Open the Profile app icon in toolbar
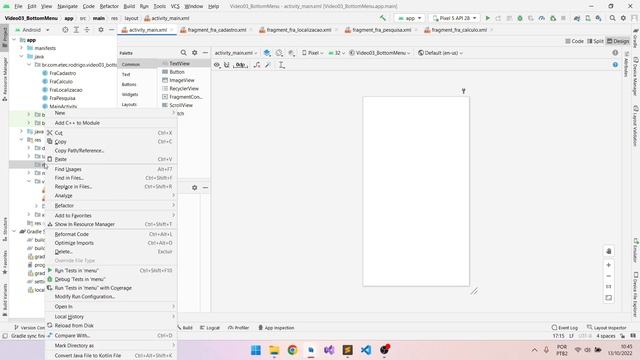Screen dimensions: 640x360 [542, 18]
